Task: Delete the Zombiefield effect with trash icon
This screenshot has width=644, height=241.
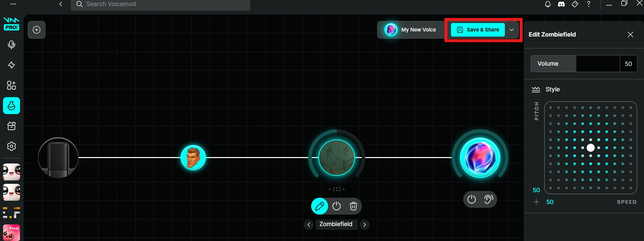Action: pos(353,206)
